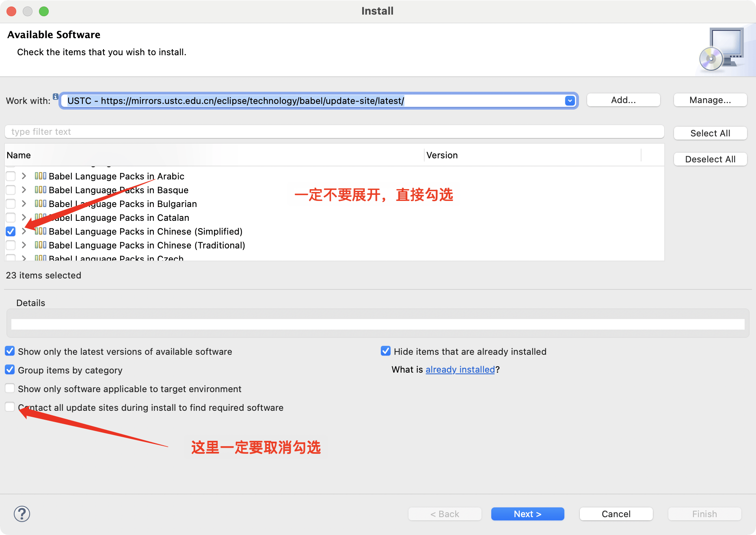Check Babel Language Packs in Catalan
This screenshot has height=535, width=756.
click(11, 218)
